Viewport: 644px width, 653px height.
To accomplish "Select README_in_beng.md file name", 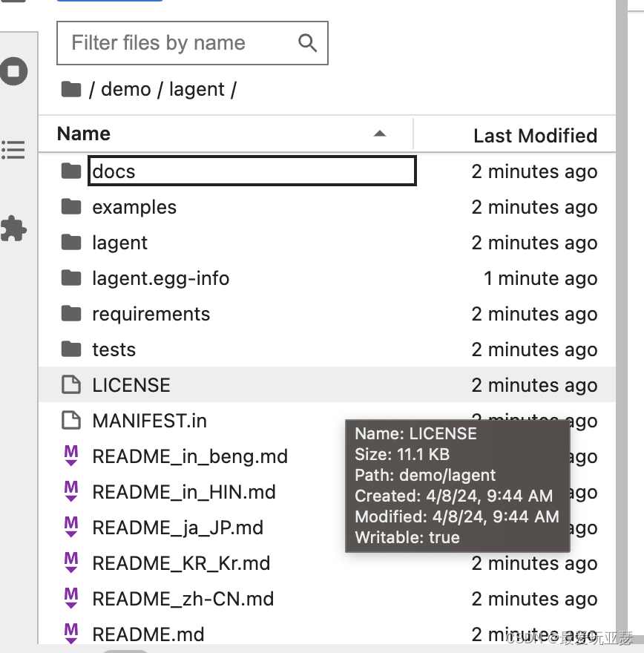I will click(190, 456).
